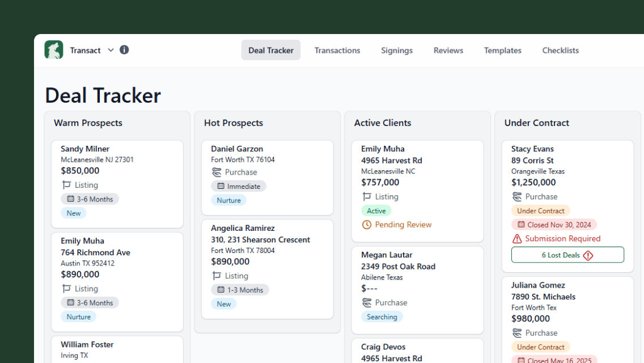Click New tag on Angelica Ramirez card
Image resolution: width=644 pixels, height=363 pixels.
coord(224,304)
